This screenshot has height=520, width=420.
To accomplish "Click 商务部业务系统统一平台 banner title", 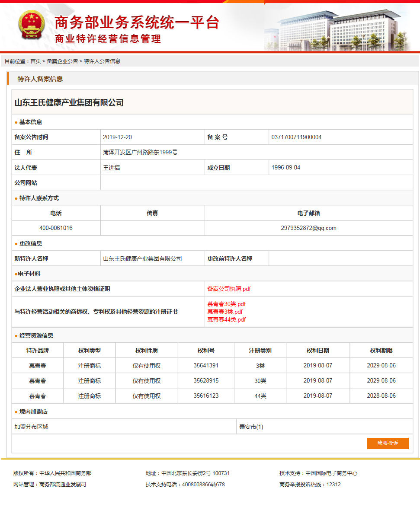I will click(138, 22).
